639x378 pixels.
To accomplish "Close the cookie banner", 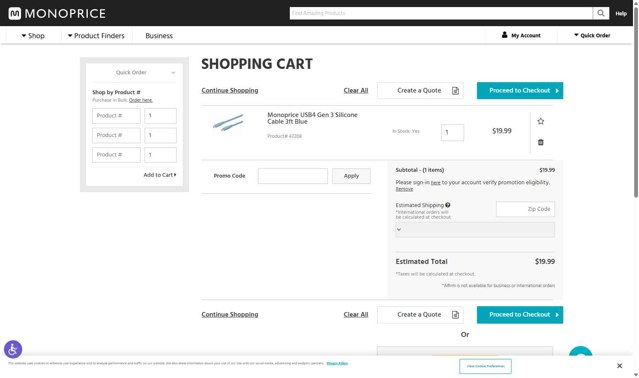I will (x=619, y=366).
